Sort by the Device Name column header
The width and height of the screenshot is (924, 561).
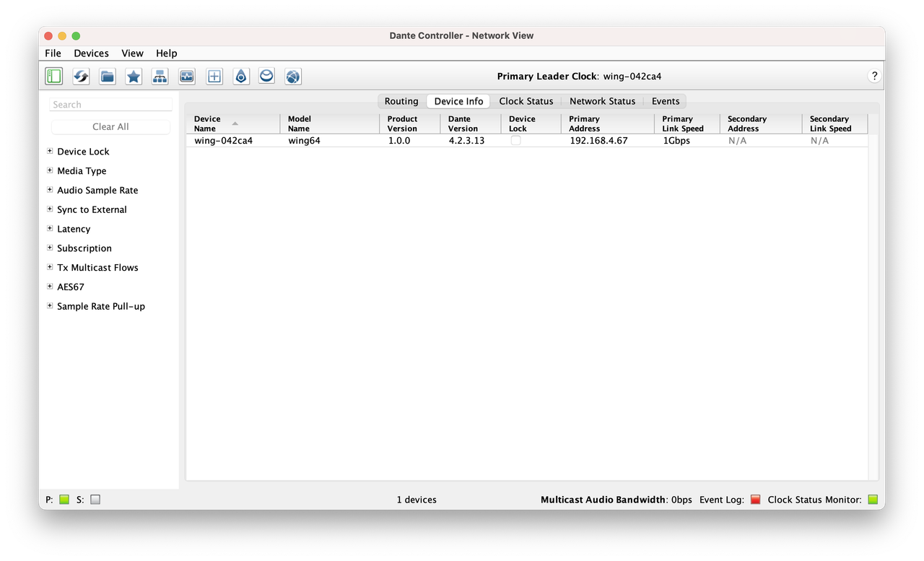pos(232,123)
